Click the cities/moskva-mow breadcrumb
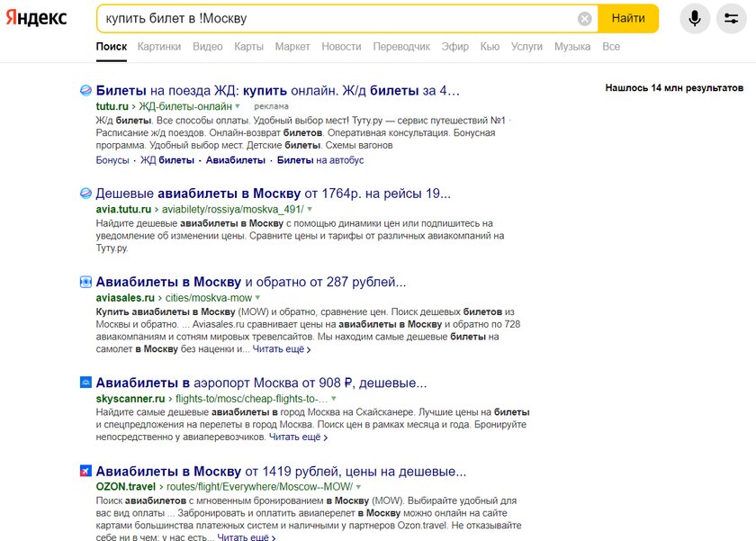Viewport: 756px width, 541px height. click(208, 297)
